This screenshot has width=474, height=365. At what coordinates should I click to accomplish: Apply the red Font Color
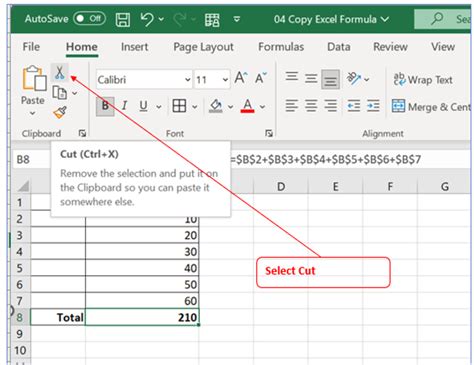(247, 106)
